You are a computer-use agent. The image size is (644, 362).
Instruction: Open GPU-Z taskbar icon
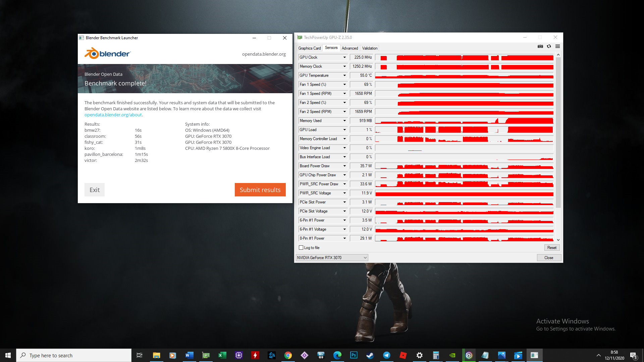[206, 355]
